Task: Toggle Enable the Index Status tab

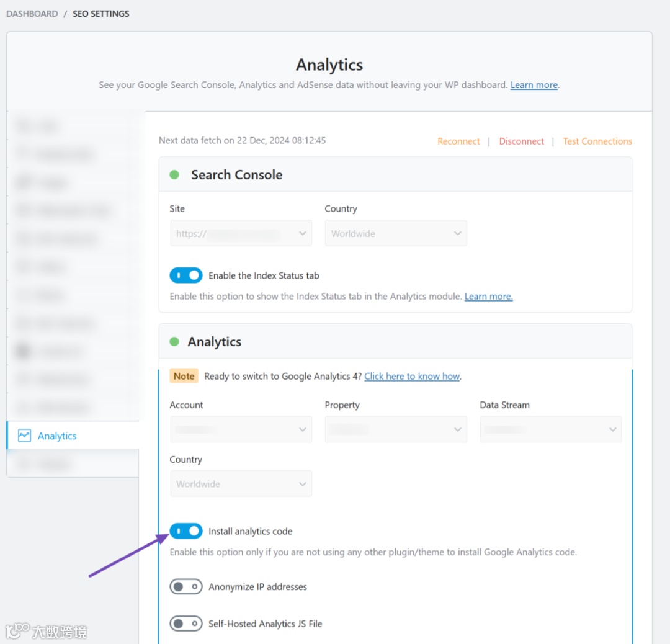Action: pyautogui.click(x=186, y=275)
